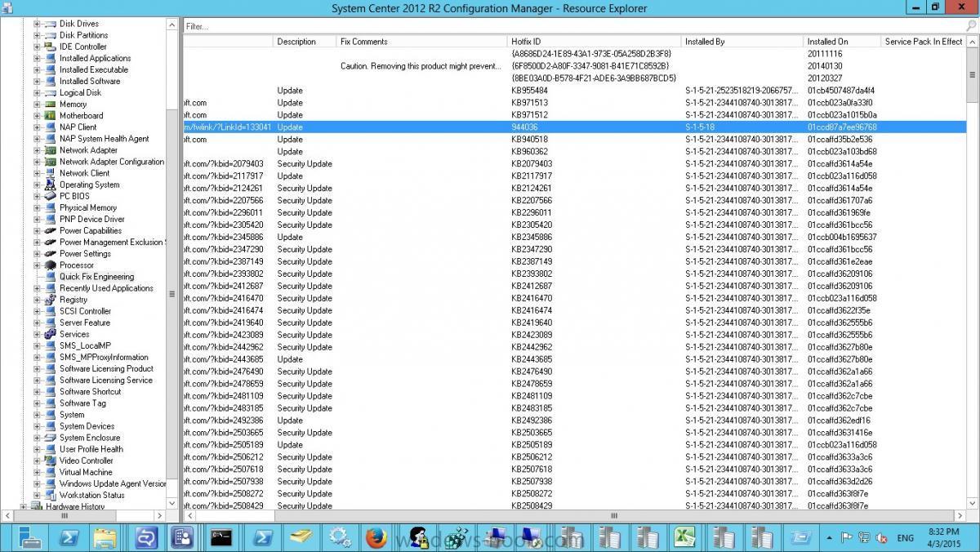
Task: Launch Firefox from the taskbar
Action: [376, 537]
